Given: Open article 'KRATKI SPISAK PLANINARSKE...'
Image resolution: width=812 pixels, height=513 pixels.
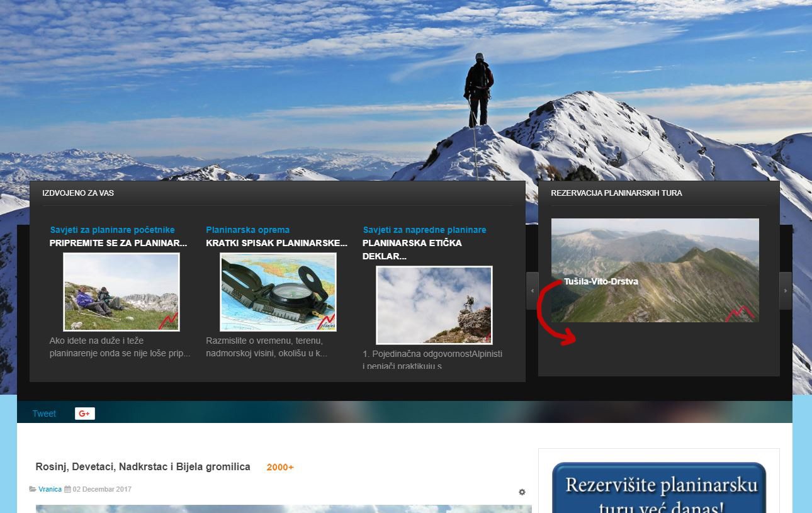Looking at the screenshot, I should (x=277, y=243).
